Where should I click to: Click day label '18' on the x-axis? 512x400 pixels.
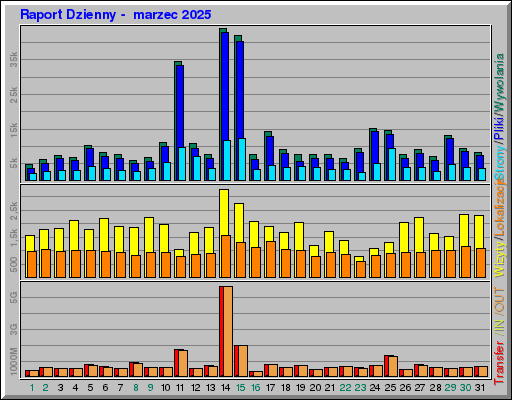(x=286, y=388)
